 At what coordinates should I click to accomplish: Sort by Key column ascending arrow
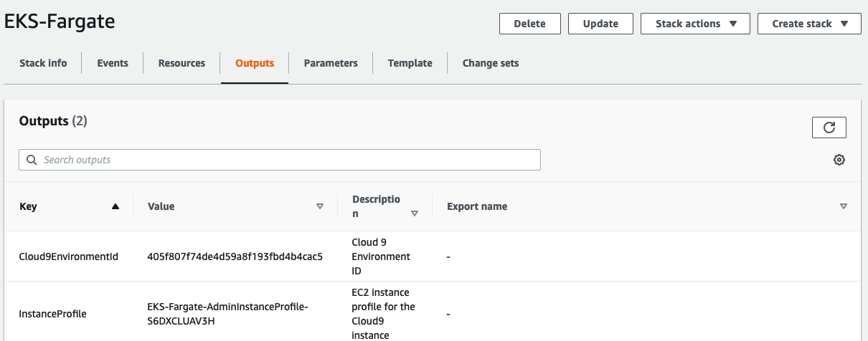point(115,206)
